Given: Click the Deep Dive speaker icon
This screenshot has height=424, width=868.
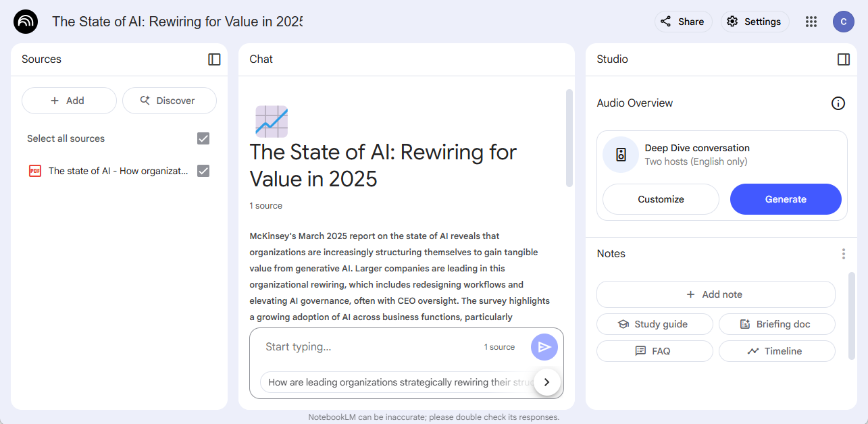Looking at the screenshot, I should [621, 155].
